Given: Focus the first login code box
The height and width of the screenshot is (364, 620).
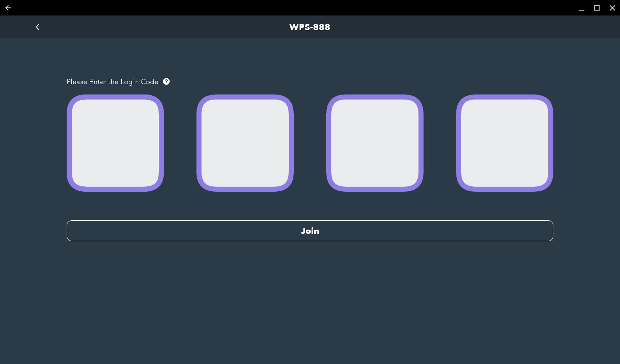Looking at the screenshot, I should (x=115, y=143).
